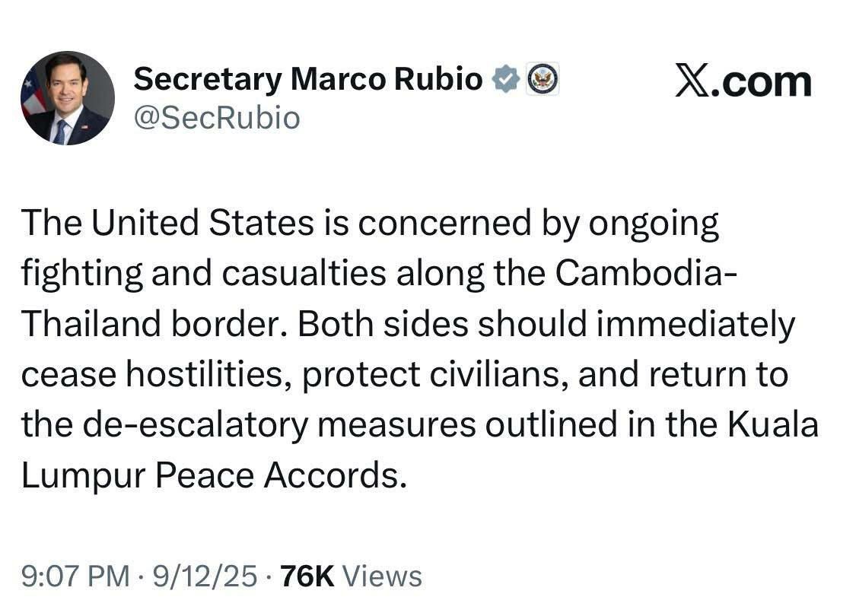856x616 pixels.
Task: View the 76K Views count
Action: coord(307,576)
